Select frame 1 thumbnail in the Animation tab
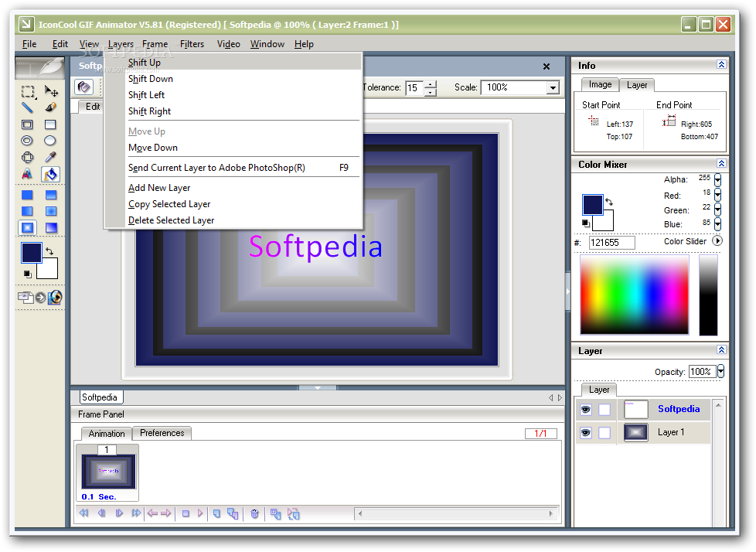The height and width of the screenshot is (552, 756). click(108, 471)
